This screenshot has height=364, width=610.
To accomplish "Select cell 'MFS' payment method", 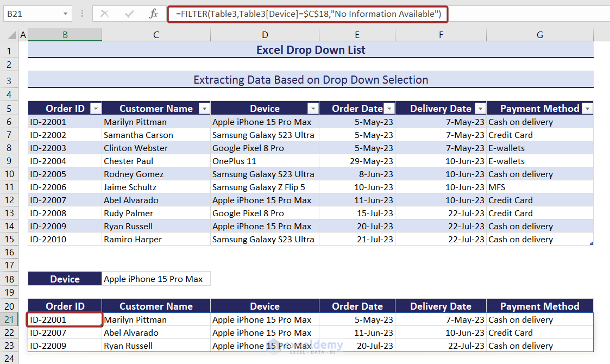I will tap(540, 187).
